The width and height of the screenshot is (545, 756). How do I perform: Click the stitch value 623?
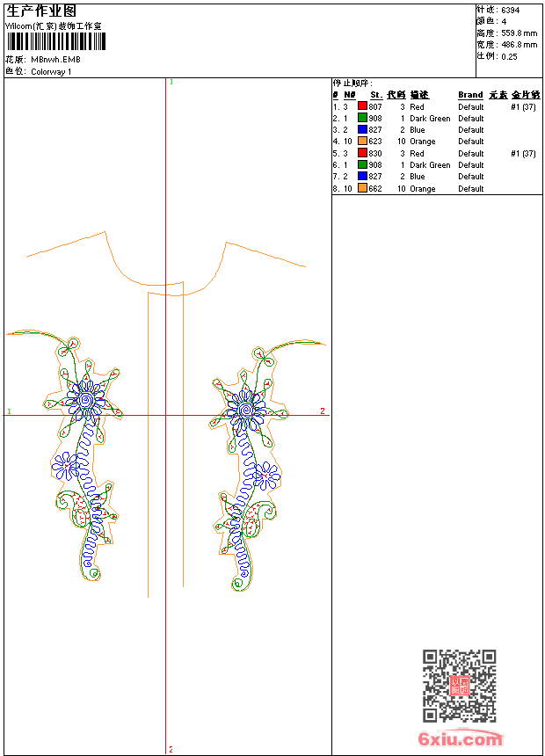(375, 142)
